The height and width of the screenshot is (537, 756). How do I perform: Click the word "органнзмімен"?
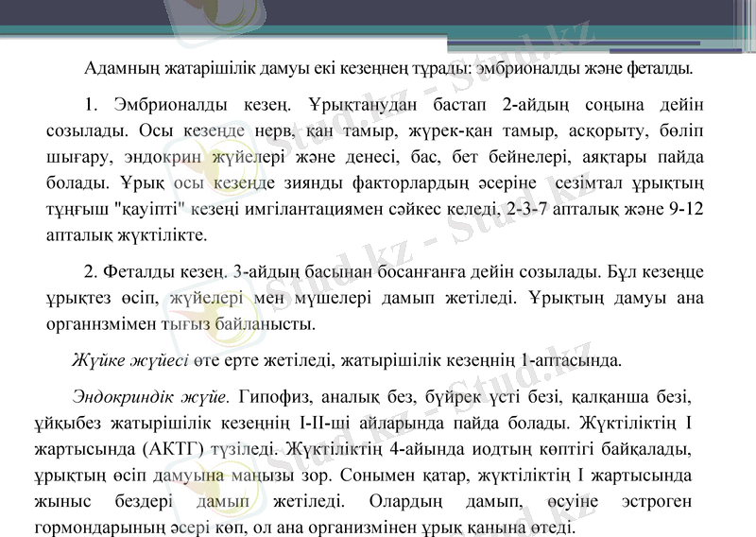pyautogui.click(x=100, y=323)
